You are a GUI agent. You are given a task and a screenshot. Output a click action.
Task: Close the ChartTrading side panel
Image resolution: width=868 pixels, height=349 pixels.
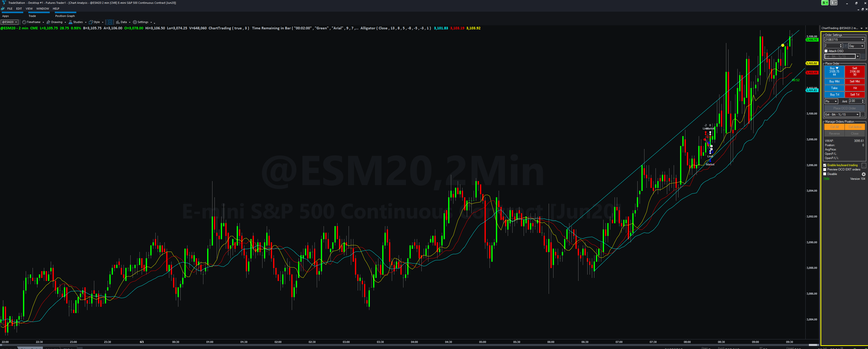click(x=866, y=28)
